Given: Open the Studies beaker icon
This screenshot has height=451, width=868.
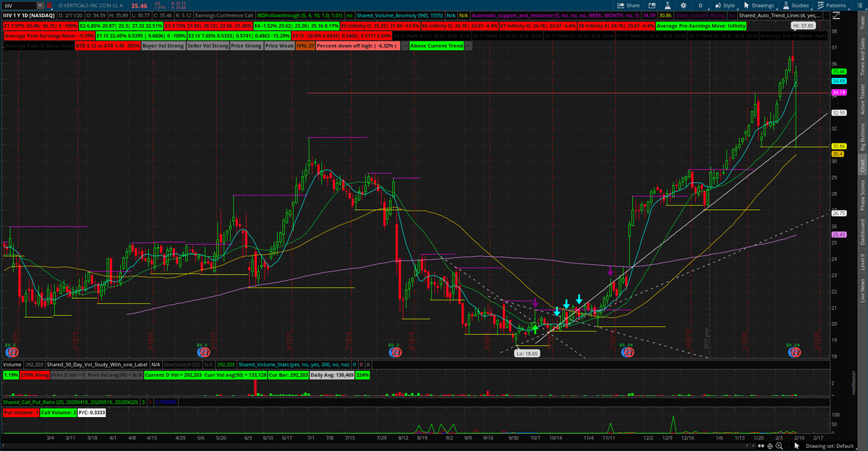Looking at the screenshot, I should point(785,5).
